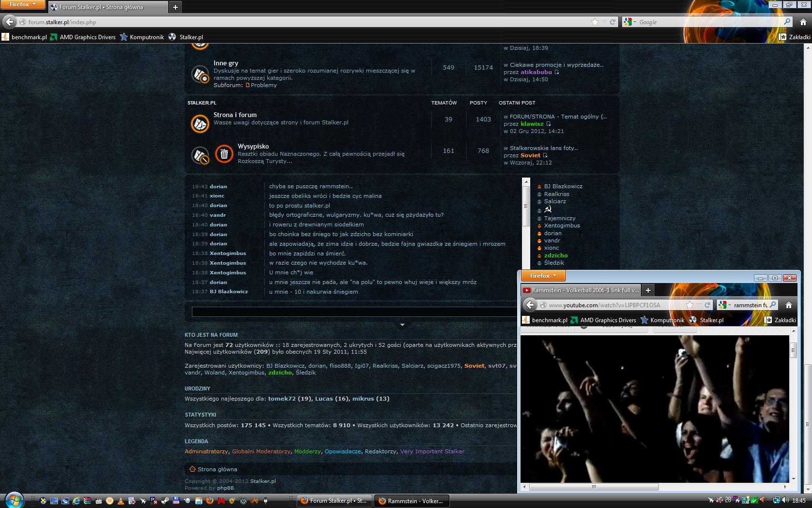
Task: Select 'Forum Stalker.pl • Strona główna' tab
Action: [x=108, y=7]
